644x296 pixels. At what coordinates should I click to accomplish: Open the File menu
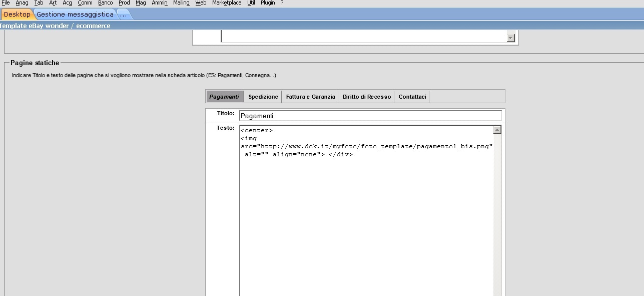click(6, 3)
